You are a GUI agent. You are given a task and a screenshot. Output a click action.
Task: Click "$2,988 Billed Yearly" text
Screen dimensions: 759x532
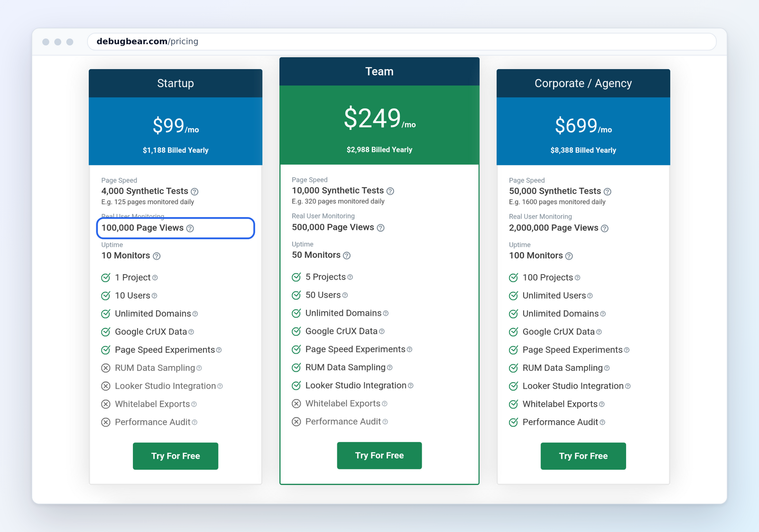pos(379,150)
